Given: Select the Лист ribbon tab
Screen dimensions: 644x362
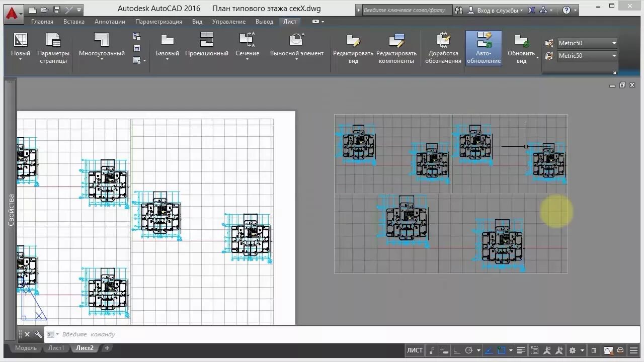Looking at the screenshot, I should pyautogui.click(x=290, y=22).
